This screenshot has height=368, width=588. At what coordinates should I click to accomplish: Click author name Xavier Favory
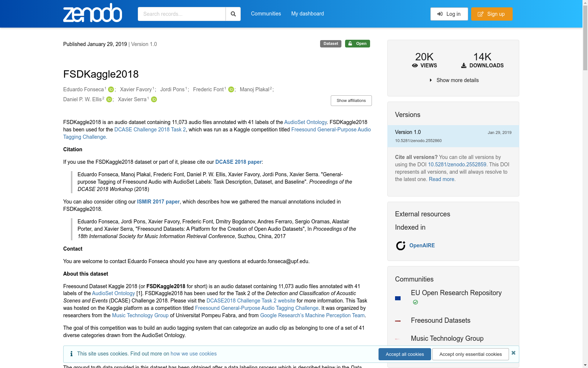[x=136, y=89]
